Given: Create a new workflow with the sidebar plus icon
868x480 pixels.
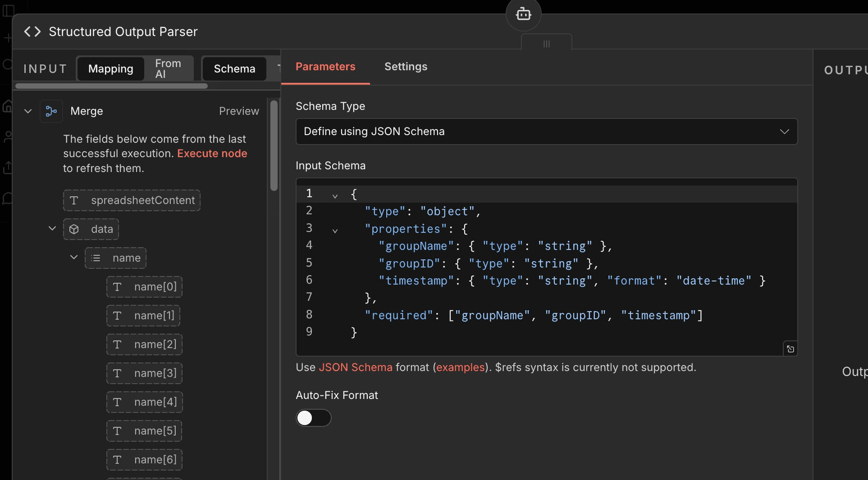Looking at the screenshot, I should [7, 38].
